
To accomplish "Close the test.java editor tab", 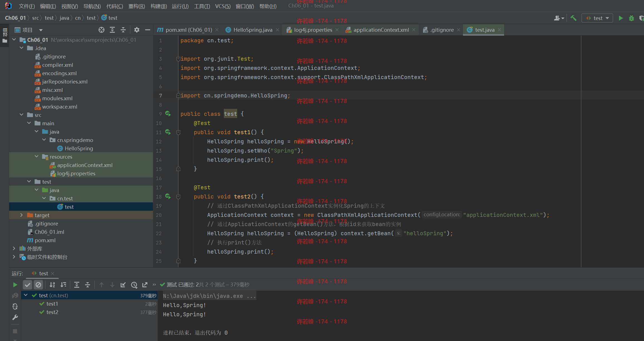I will (x=500, y=30).
